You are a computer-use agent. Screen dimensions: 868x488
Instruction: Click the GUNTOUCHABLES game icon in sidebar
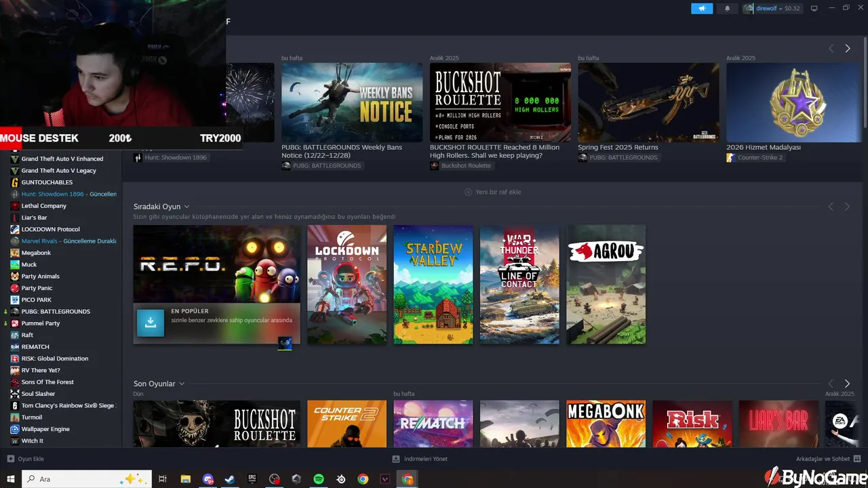15,182
